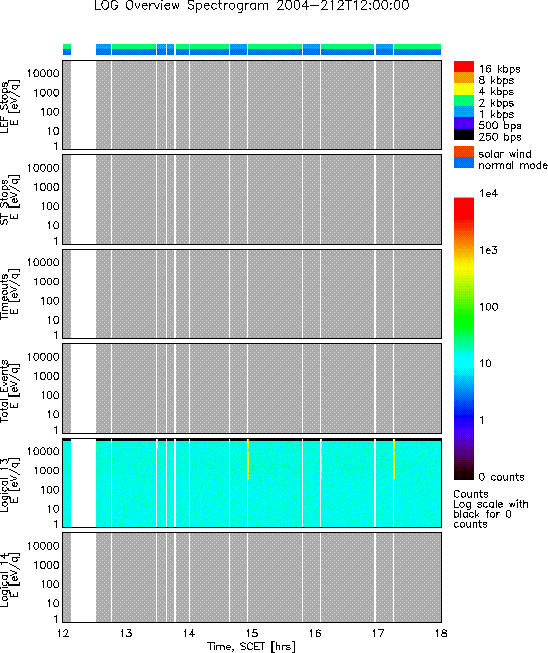Pick the purple 500 bps legend swatch

pyautogui.click(x=463, y=123)
